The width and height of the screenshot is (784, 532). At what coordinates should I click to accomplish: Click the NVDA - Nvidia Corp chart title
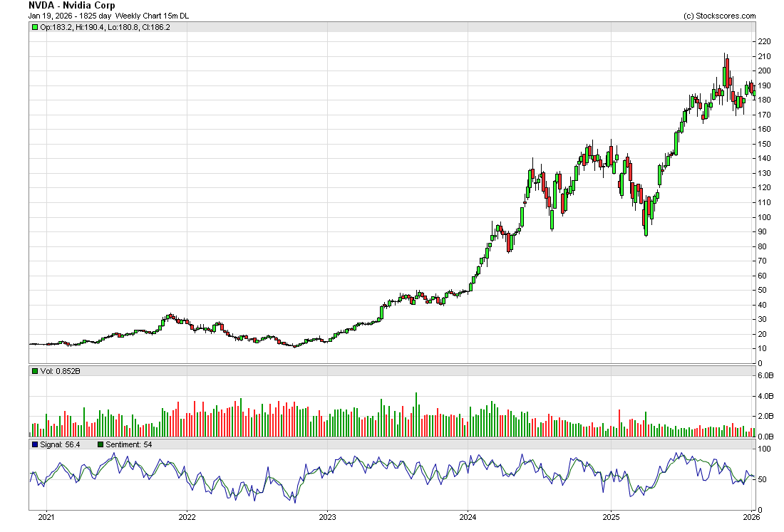[71, 5]
